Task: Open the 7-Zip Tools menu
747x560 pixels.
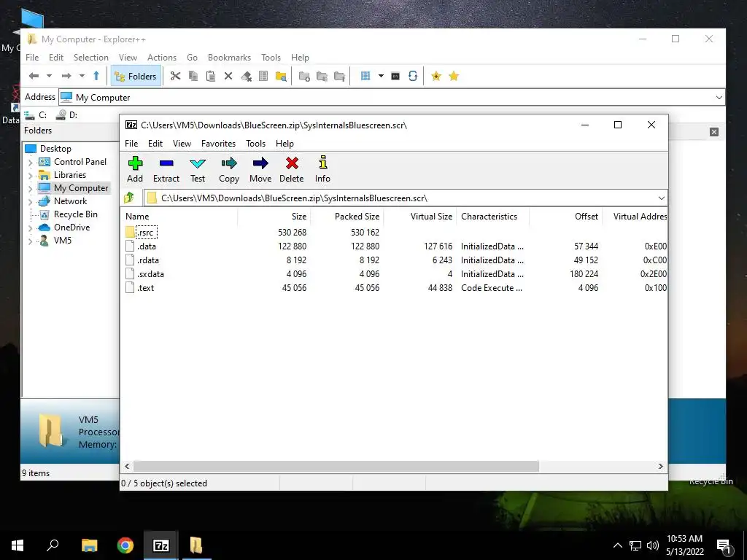Action: (x=255, y=144)
